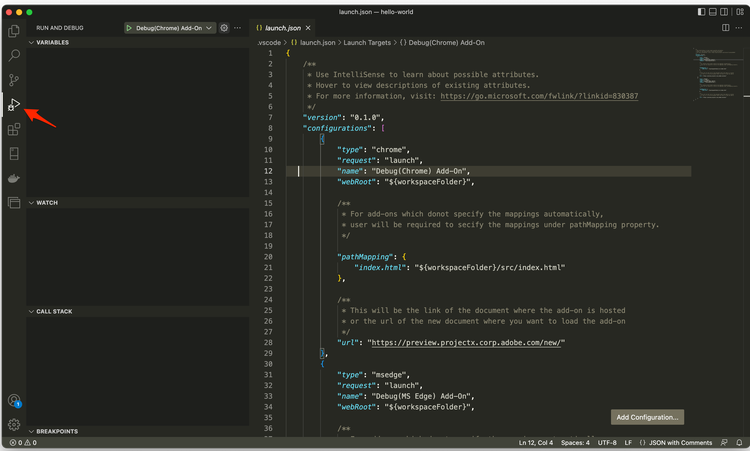This screenshot has width=750, height=451.
Task: Click "pathMapping" key on line 20
Action: pyautogui.click(x=365, y=257)
